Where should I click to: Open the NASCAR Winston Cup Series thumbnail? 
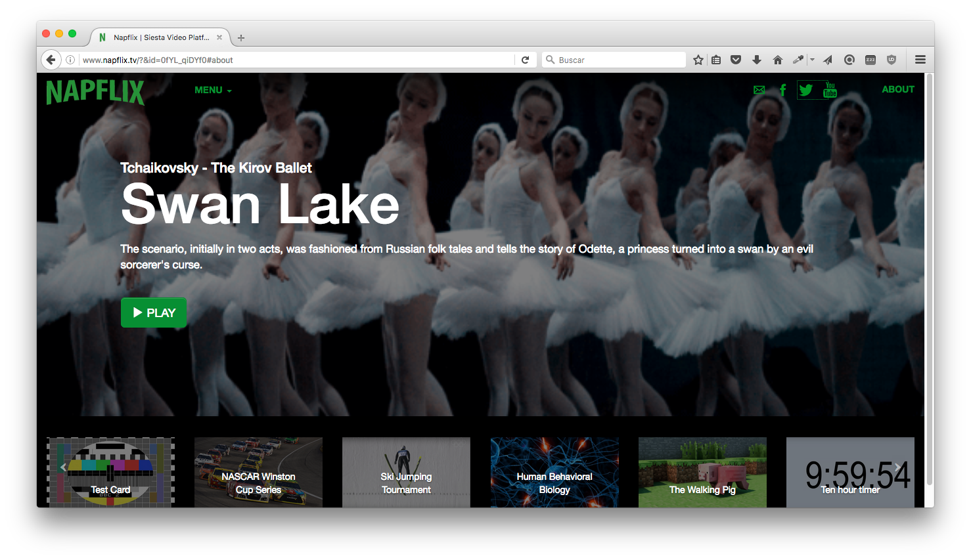pyautogui.click(x=258, y=472)
